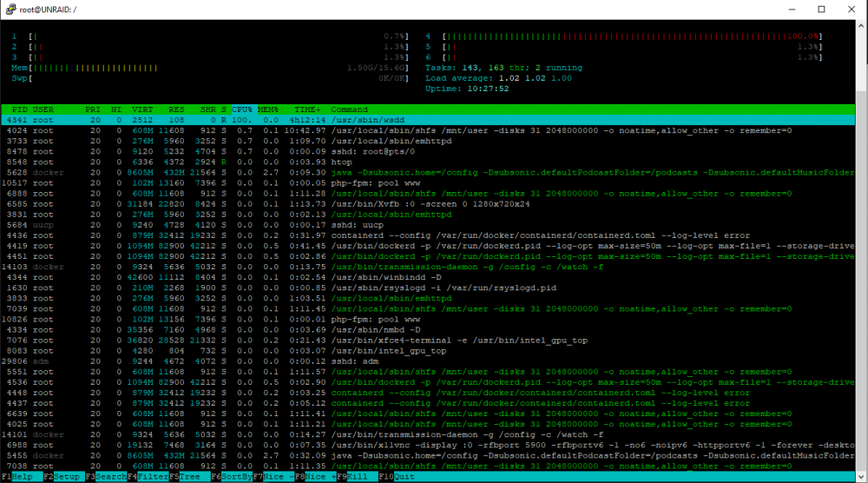The width and height of the screenshot is (868, 483).
Task: Select the dockerd process with PID 4419
Action: click(428, 246)
